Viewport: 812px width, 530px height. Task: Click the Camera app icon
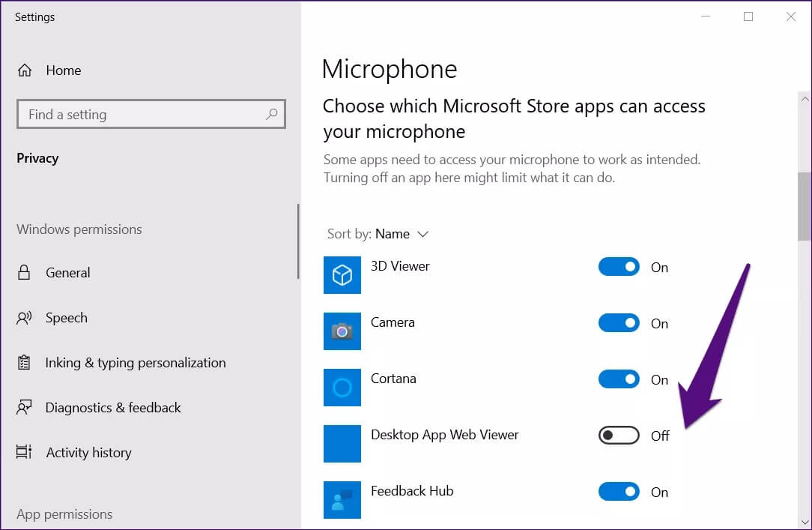[342, 331]
